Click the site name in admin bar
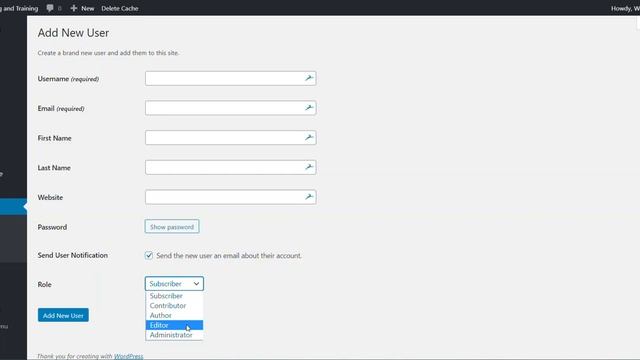640x360 pixels. pyautogui.click(x=19, y=8)
